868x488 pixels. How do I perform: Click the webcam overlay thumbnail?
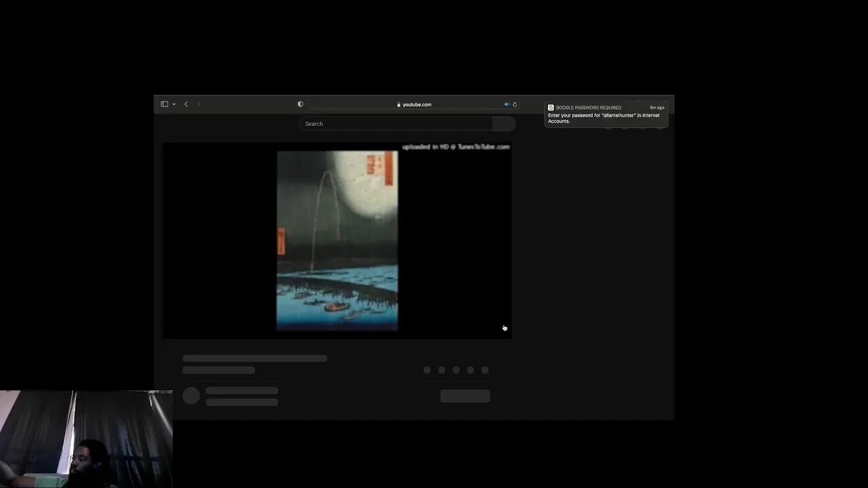(86, 439)
